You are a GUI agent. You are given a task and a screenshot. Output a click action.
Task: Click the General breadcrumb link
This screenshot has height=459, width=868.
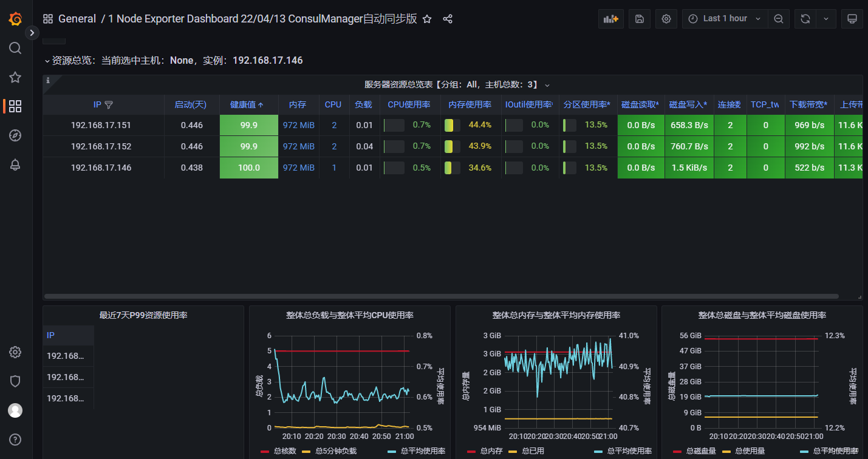[x=77, y=19]
